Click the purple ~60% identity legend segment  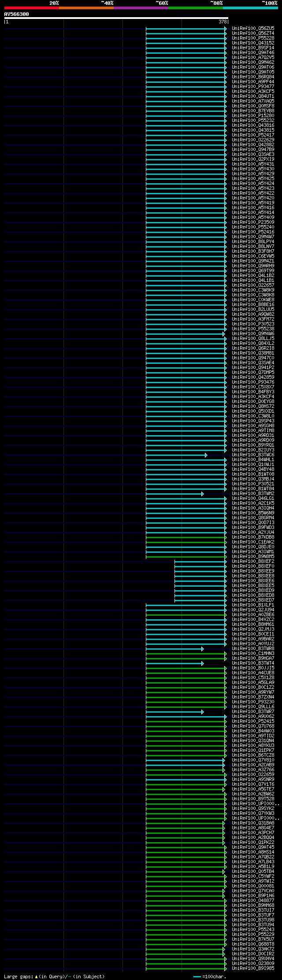click(x=141, y=8)
